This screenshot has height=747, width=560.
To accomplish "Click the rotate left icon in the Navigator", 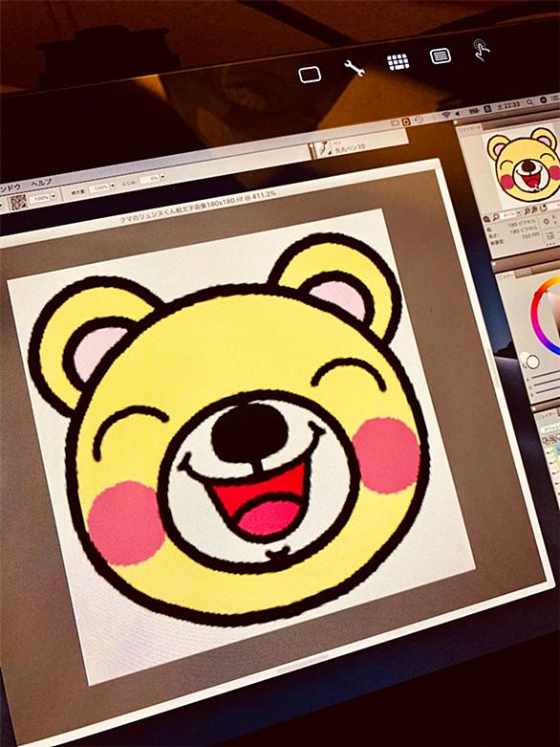I will (x=528, y=211).
